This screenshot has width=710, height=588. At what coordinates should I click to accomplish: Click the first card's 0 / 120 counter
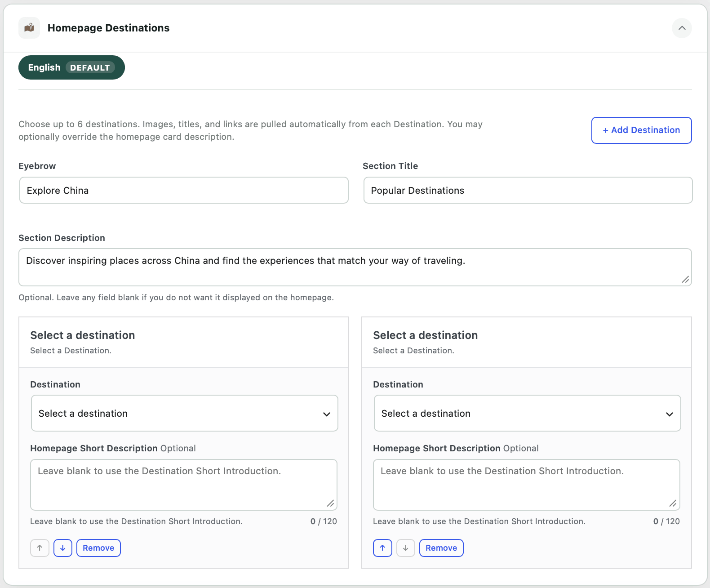324,521
